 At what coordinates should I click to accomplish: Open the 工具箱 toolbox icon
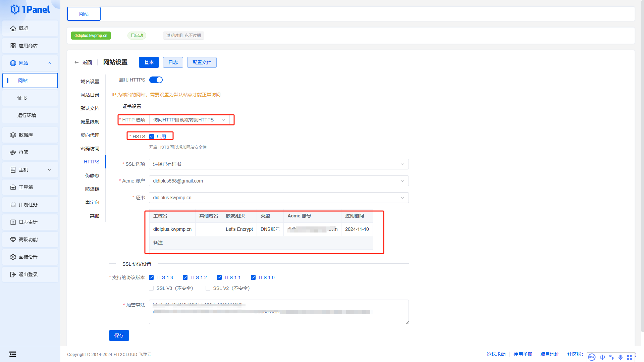13,187
